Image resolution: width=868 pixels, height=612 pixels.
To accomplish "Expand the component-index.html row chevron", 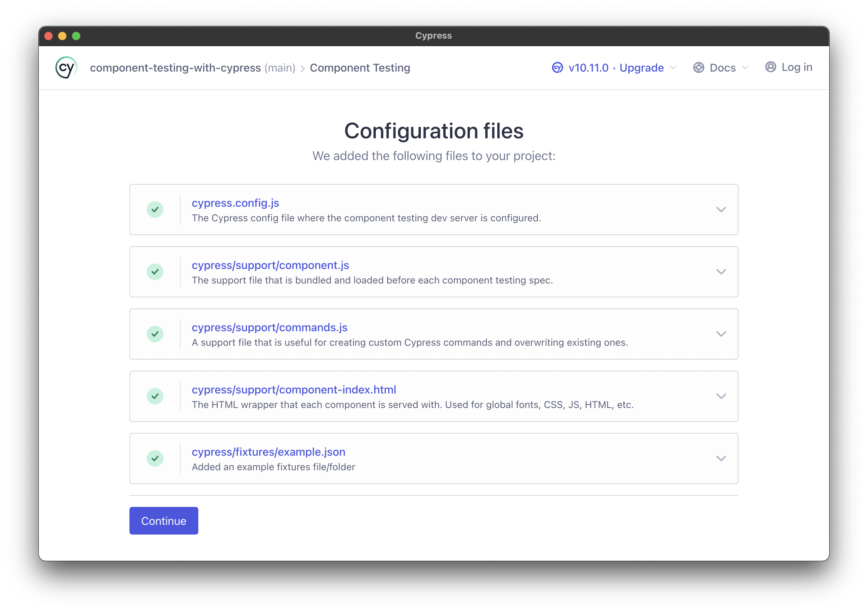I will point(721,396).
